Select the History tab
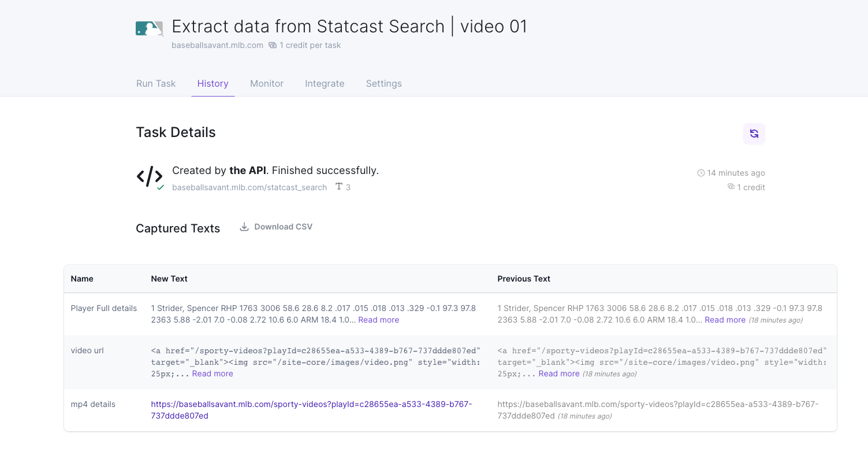This screenshot has height=455, width=868. point(213,83)
